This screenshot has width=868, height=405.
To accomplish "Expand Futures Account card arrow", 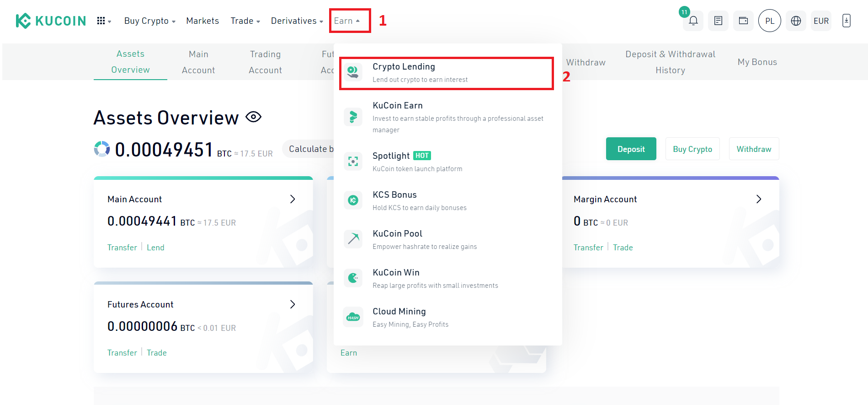I will pos(293,304).
